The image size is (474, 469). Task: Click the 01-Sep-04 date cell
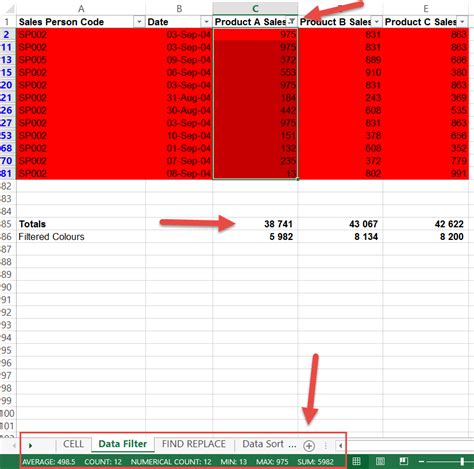coord(179,148)
